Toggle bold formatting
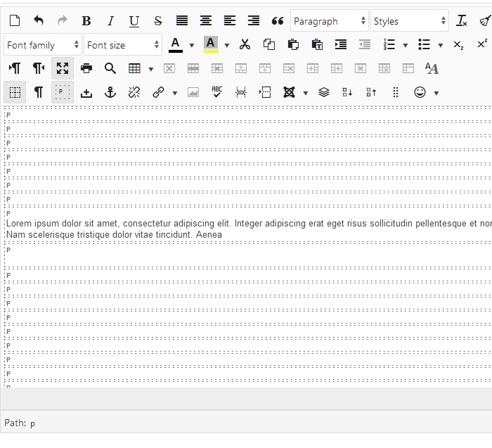The image size is (492, 448). [86, 21]
